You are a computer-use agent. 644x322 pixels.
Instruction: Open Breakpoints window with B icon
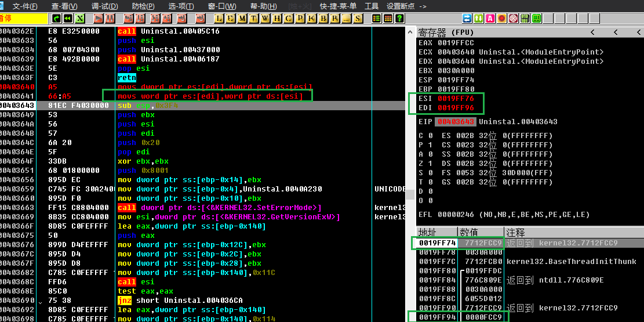[323, 19]
